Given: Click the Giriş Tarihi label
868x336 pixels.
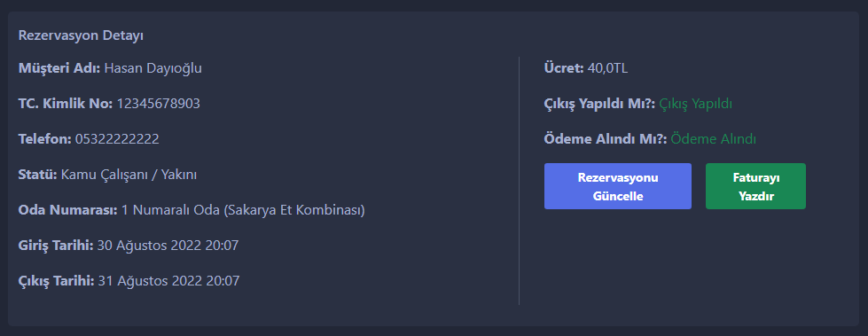Looking at the screenshot, I should tap(56, 246).
